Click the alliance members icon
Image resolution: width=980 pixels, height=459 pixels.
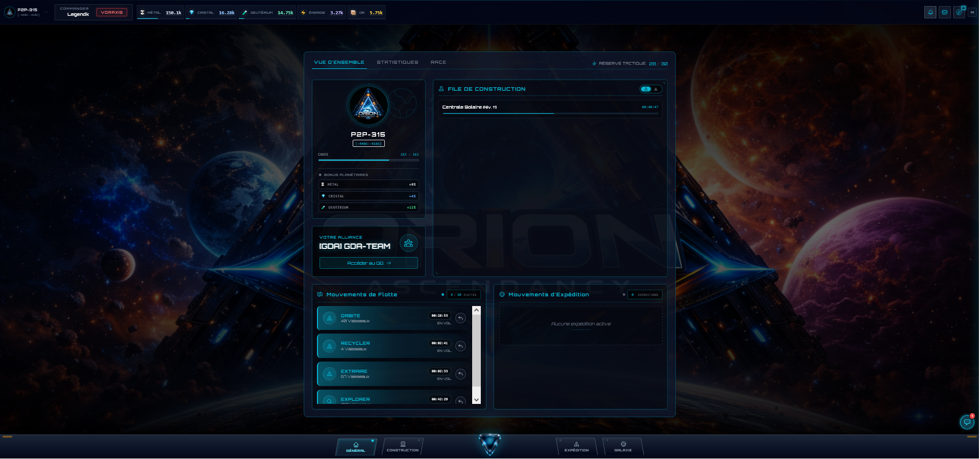(408, 243)
